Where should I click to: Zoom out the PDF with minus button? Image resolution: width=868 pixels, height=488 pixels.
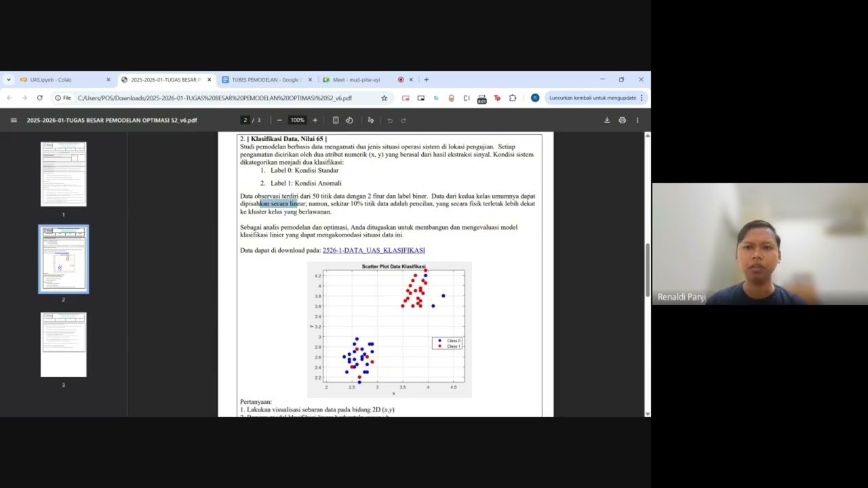tap(279, 120)
